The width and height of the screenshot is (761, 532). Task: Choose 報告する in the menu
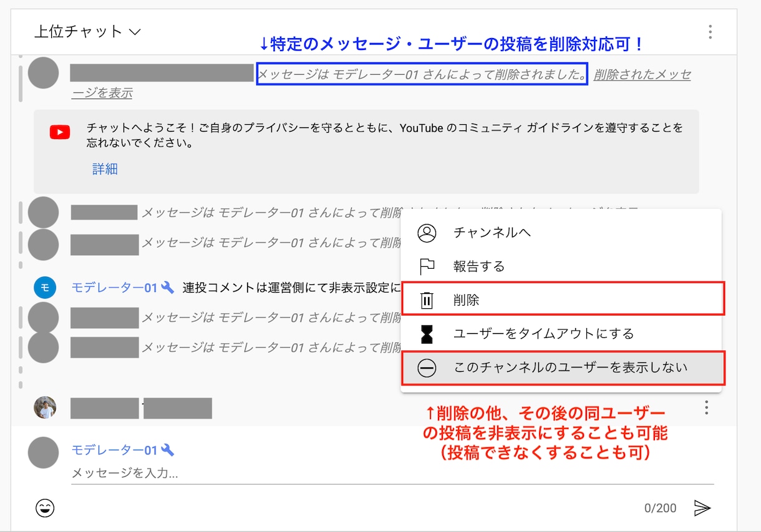coord(561,266)
